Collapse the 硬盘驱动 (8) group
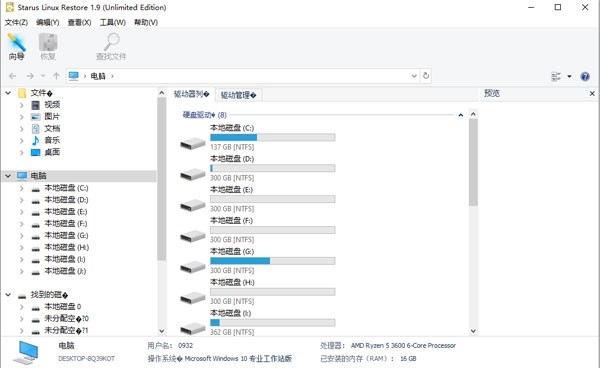600x368 pixels. 461,115
